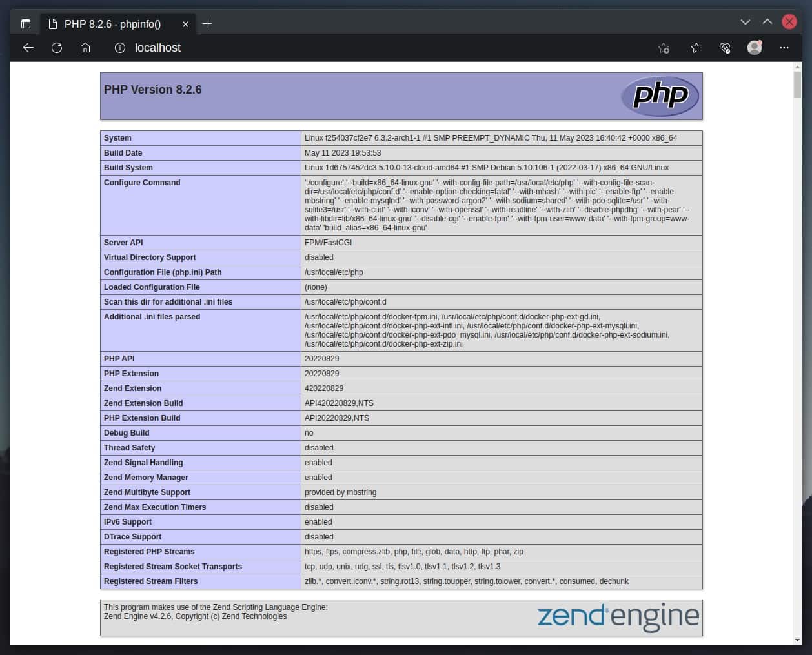
Task: Click the minimize chevron in the title bar
Action: click(746, 22)
